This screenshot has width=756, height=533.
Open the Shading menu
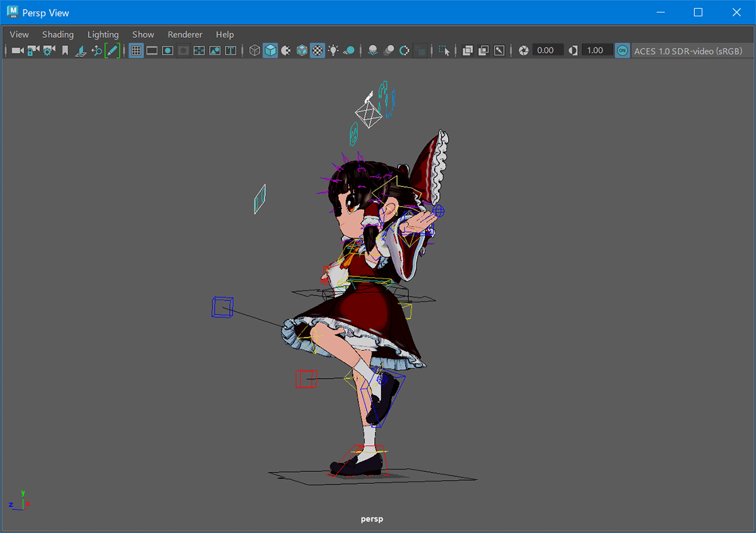[58, 35]
